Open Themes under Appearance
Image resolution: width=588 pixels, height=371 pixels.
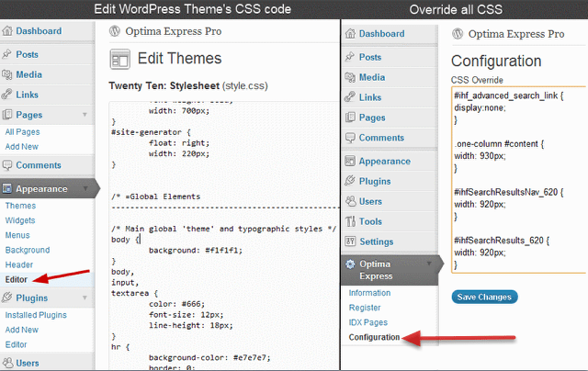[20, 206]
